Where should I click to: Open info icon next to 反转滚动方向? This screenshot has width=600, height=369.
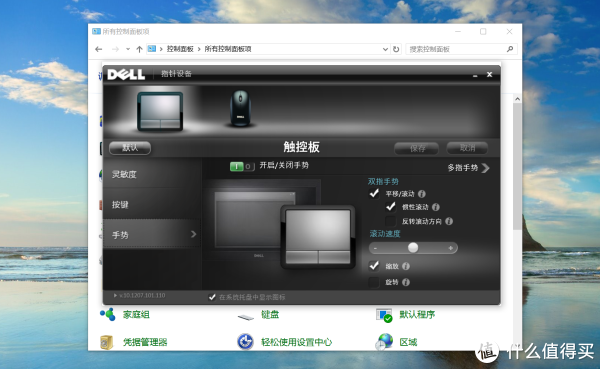pyautogui.click(x=449, y=221)
